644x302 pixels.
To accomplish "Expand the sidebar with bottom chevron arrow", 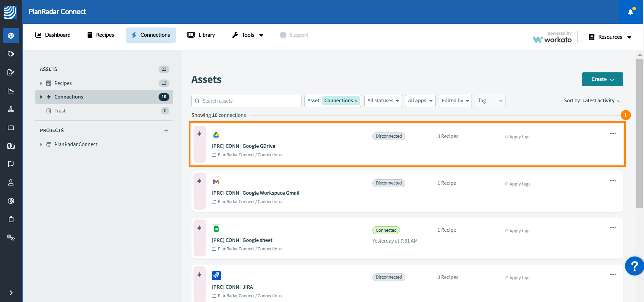I will (11, 293).
